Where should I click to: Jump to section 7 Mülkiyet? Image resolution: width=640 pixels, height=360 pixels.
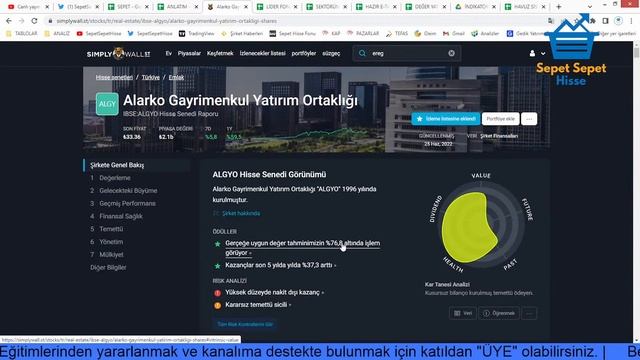[111, 255]
